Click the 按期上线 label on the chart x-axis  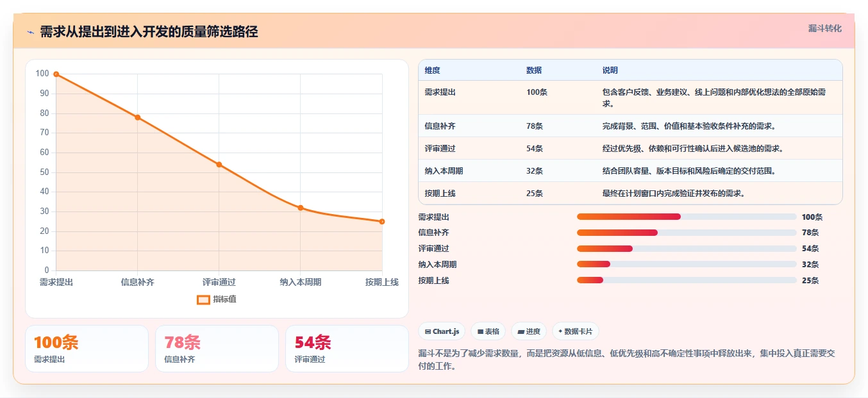coord(382,282)
